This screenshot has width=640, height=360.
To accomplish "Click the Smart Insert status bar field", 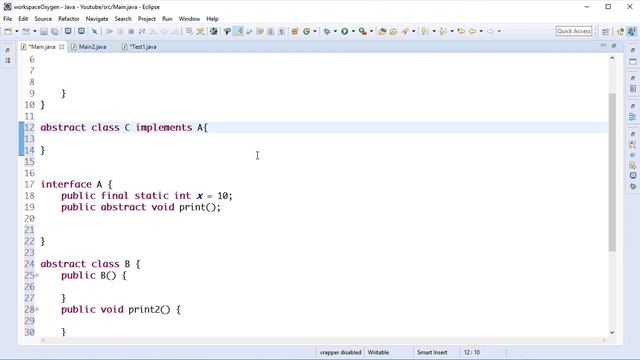I will (432, 352).
